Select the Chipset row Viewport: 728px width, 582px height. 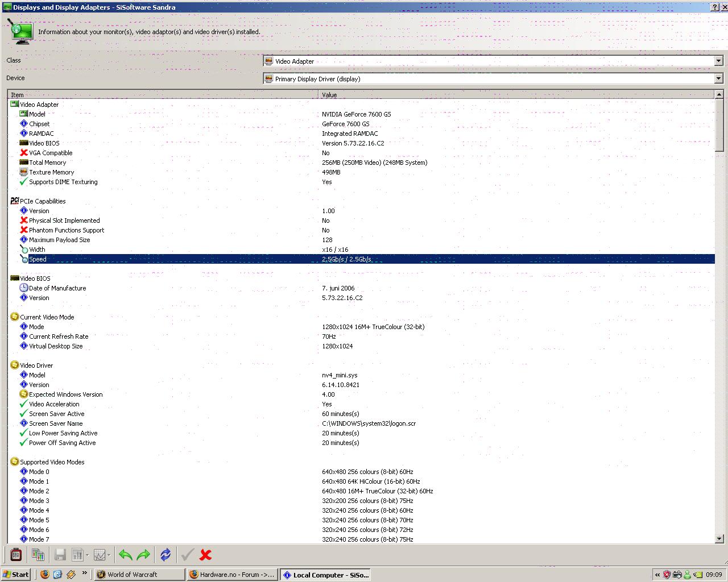pyautogui.click(x=362, y=123)
